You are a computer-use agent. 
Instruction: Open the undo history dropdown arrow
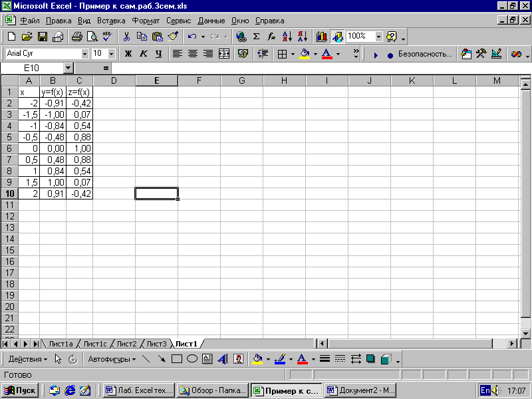tap(203, 37)
